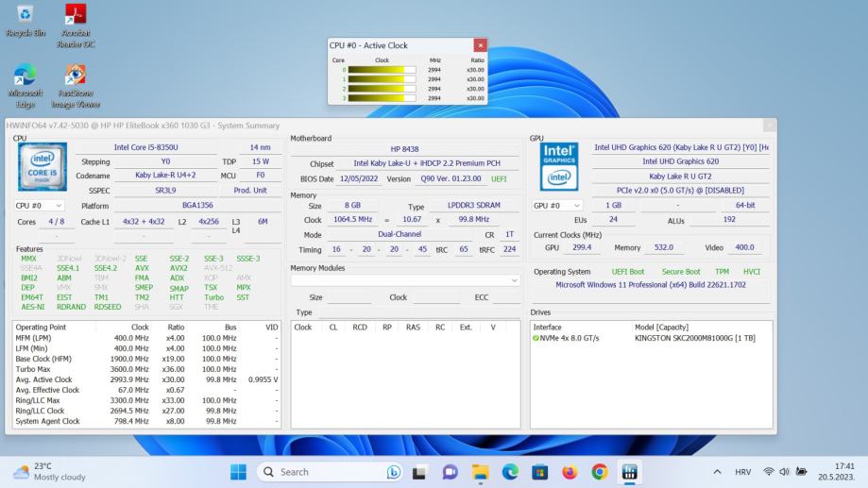Viewport: 868px width, 488px height.
Task: Open File Explorer from the taskbar
Action: 481,472
